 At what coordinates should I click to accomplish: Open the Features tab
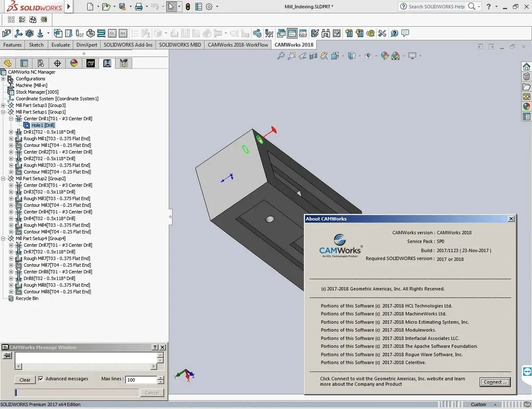[x=12, y=45]
